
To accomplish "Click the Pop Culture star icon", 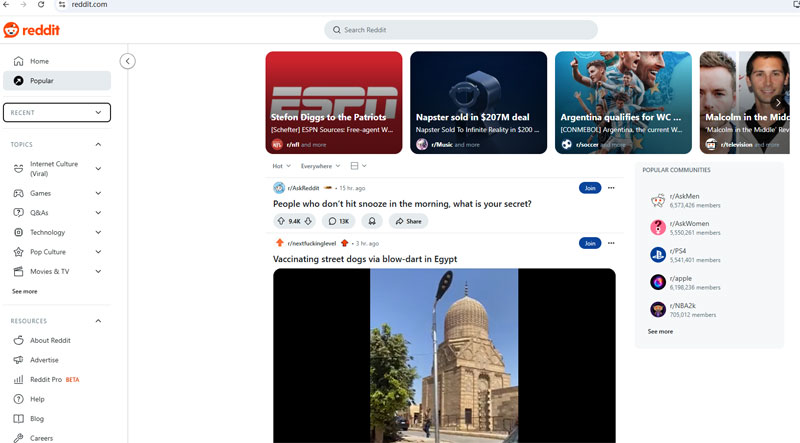I will pyautogui.click(x=18, y=252).
